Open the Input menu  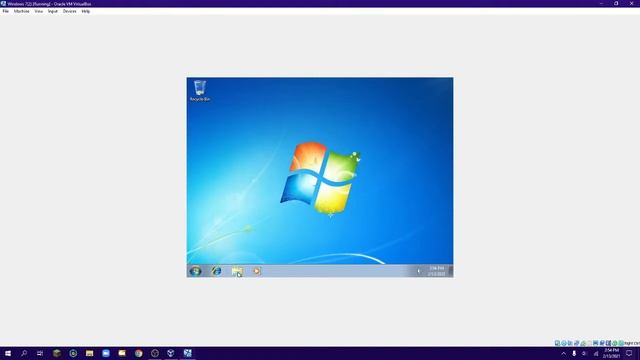click(53, 11)
